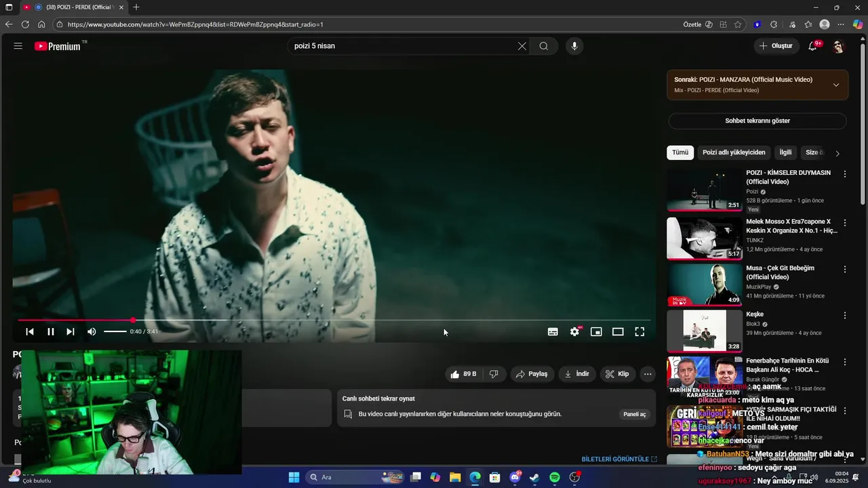This screenshot has height=488, width=868.
Task: Open the YouTube hamburger guide menu
Action: pyautogui.click(x=18, y=46)
